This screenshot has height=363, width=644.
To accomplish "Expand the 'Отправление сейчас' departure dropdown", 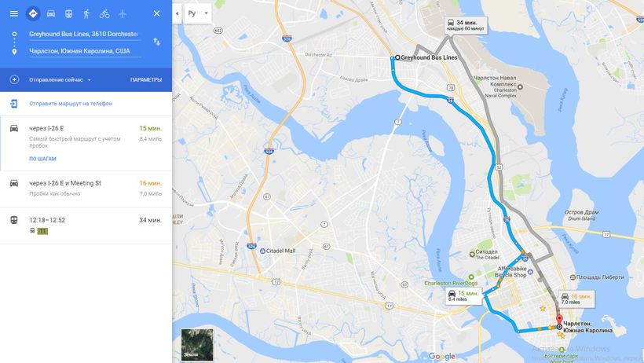I will 60,80.
